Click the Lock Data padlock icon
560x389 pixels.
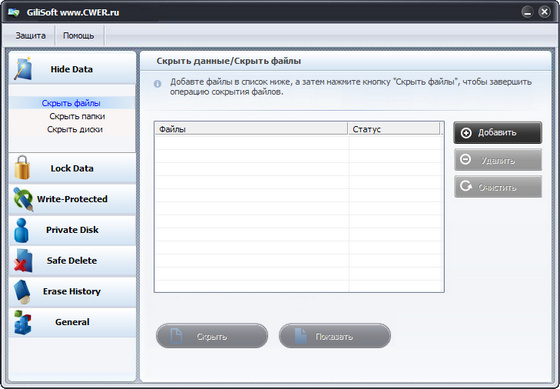[22, 168]
